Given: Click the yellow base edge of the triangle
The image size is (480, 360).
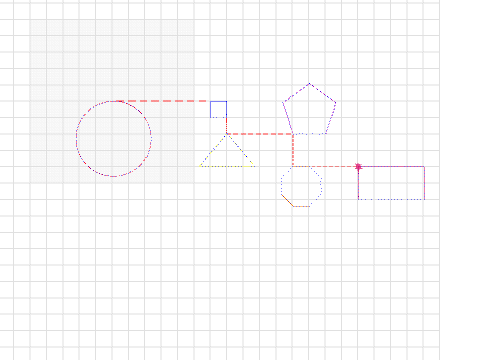Looking at the screenshot, I should pyautogui.click(x=227, y=166).
